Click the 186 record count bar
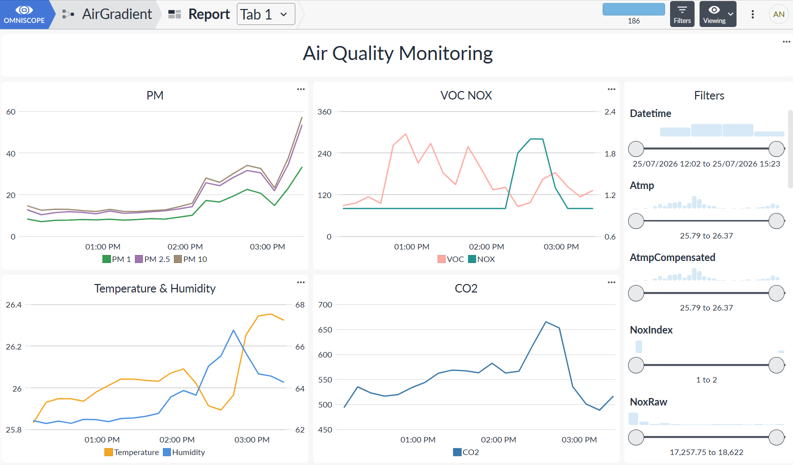The height and width of the screenshot is (465, 793). [x=634, y=9]
